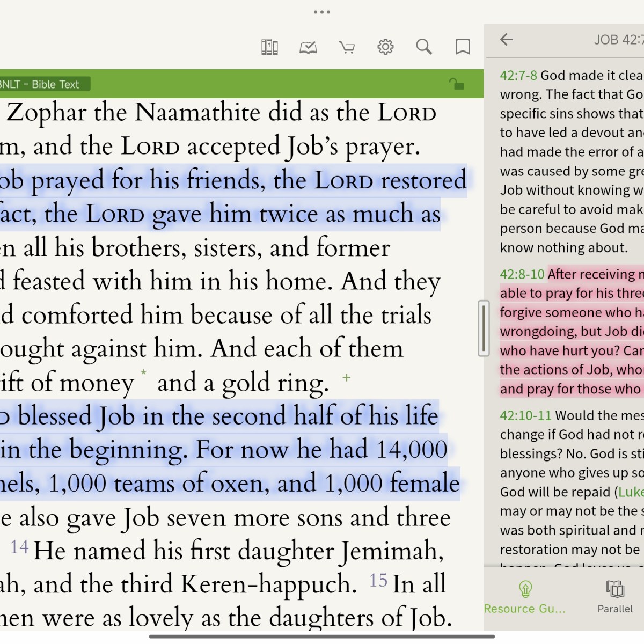Tap the NLT - Bible Text label
This screenshot has width=644, height=644.
coord(42,84)
